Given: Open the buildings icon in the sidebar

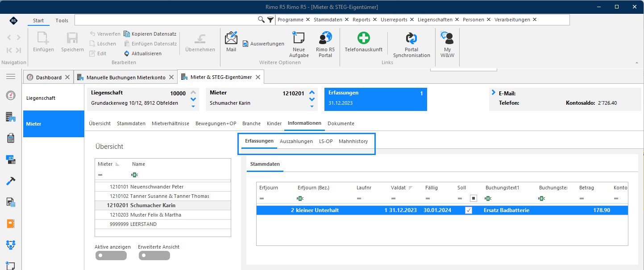Looking at the screenshot, I should pyautogui.click(x=11, y=117).
